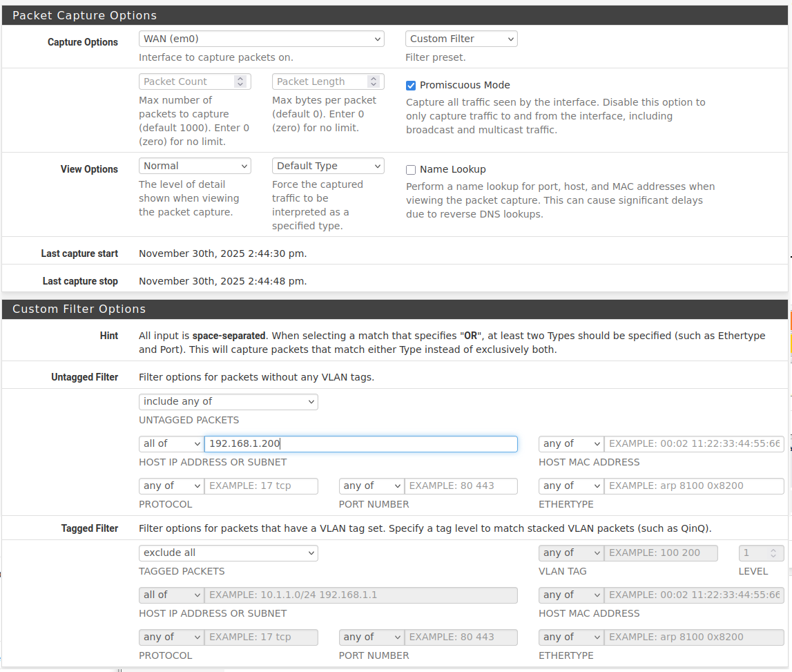Screen dimensions: 792x672
Task: Click the Packet Count spinner arrows
Action: (x=240, y=81)
